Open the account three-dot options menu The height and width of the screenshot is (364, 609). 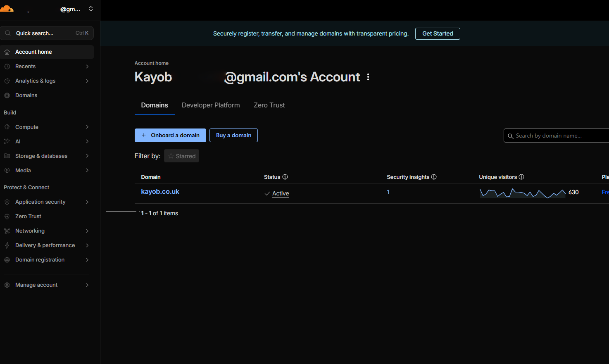coord(368,77)
